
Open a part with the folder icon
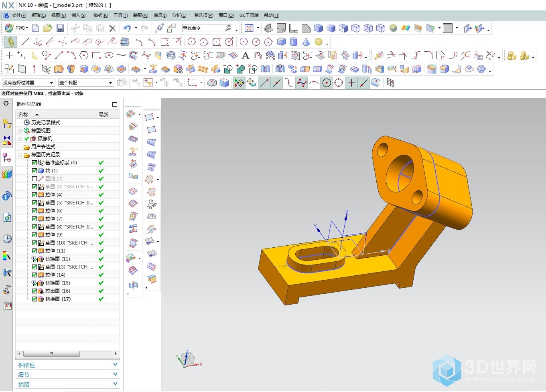tap(48, 28)
